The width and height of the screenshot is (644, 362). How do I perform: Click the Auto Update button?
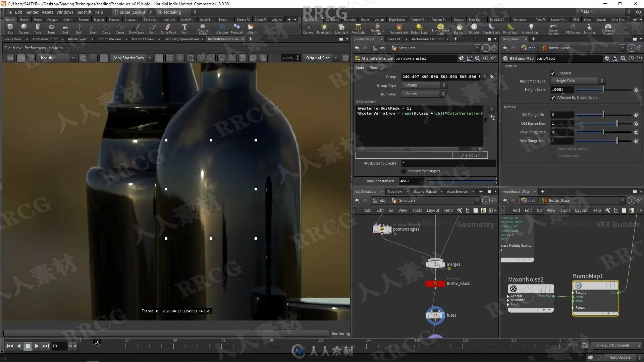pos(620,357)
